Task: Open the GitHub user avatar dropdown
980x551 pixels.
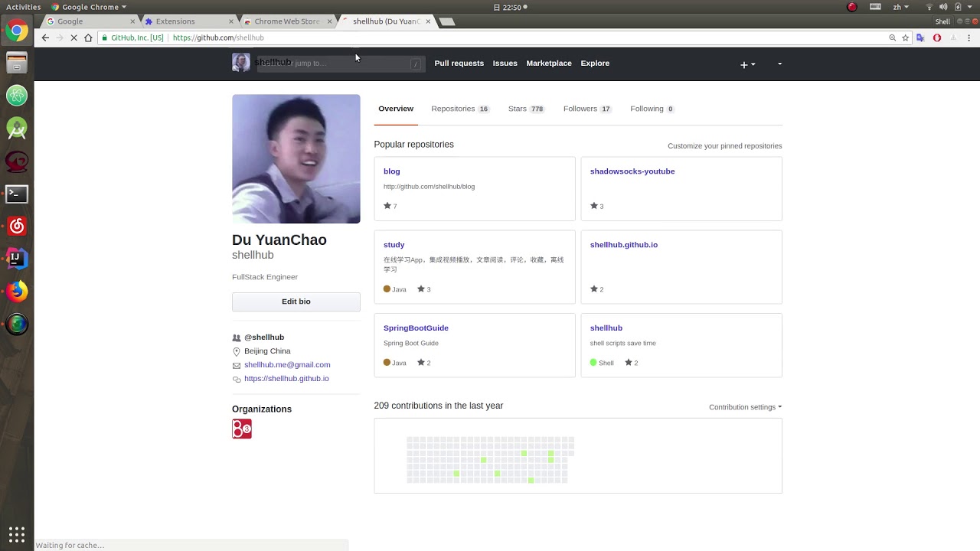Action: tap(779, 64)
